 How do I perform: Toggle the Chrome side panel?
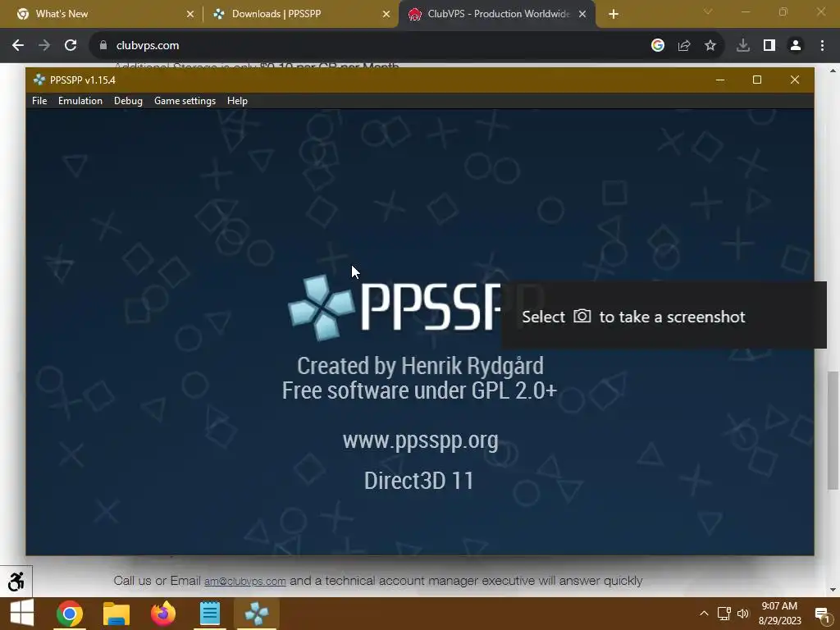pos(769,46)
